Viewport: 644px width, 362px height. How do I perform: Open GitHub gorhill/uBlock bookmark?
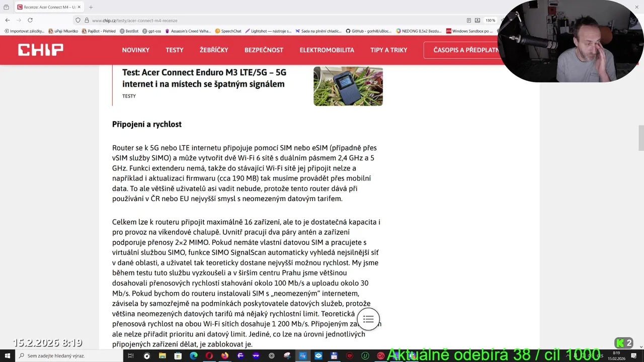coord(368,31)
